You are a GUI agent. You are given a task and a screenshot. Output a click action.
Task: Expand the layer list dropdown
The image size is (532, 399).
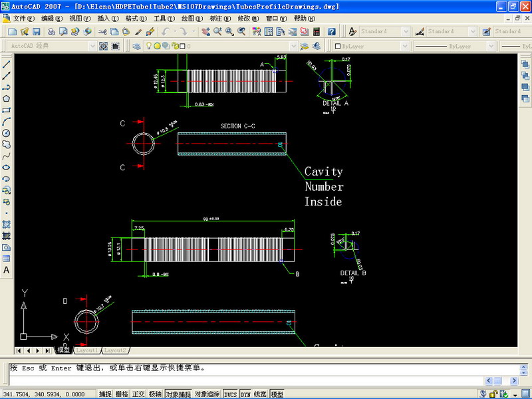tap(293, 46)
